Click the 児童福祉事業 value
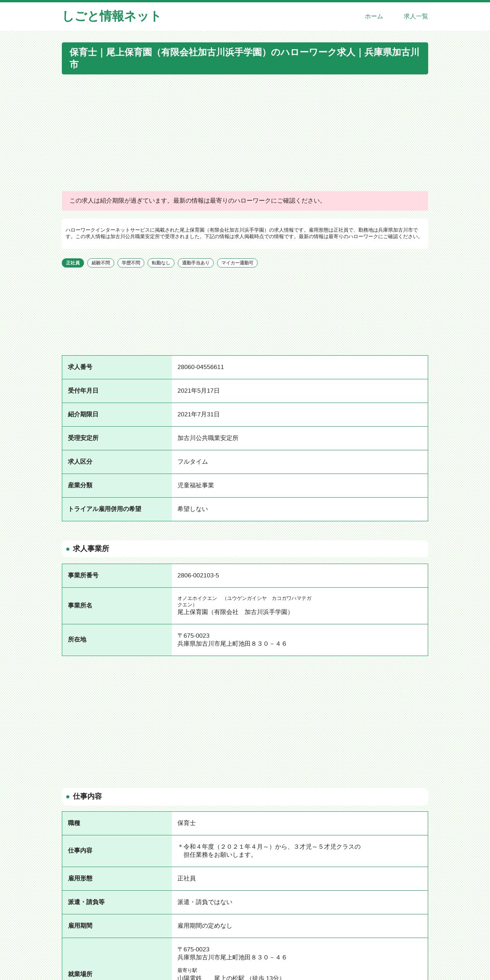The height and width of the screenshot is (980, 490). [196, 485]
